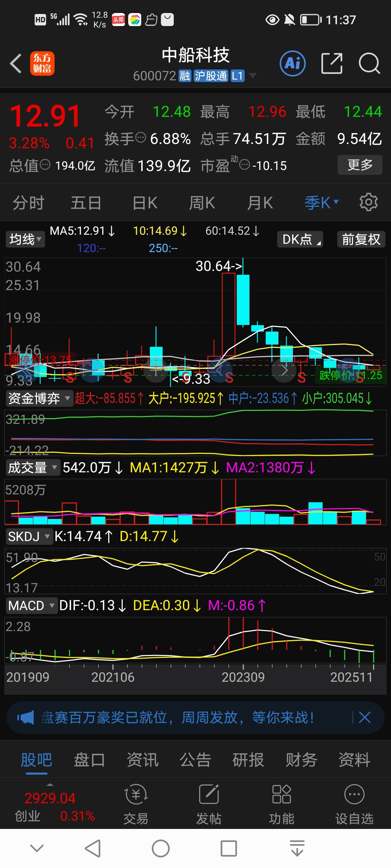Select the 财务 tab
This screenshot has height=868, width=391.
coord(302,759)
